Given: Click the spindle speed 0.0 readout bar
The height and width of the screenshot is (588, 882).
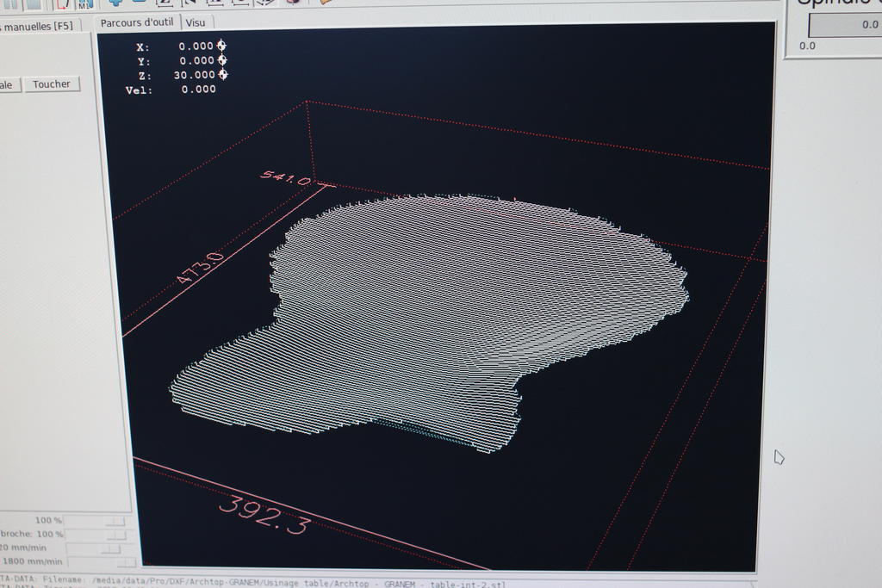Looking at the screenshot, I should pos(844,25).
